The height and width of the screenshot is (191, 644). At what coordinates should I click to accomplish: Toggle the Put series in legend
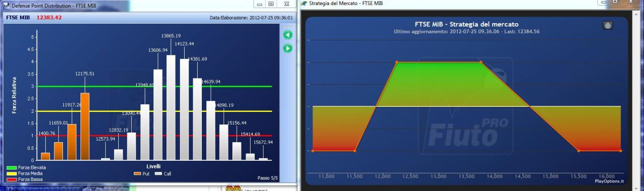(142, 173)
